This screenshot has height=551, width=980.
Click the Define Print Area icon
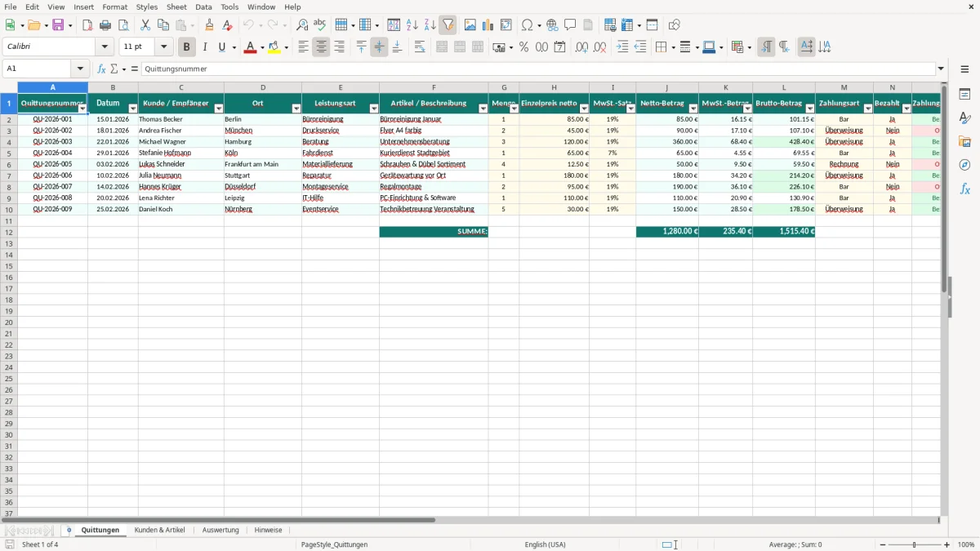pyautogui.click(x=610, y=25)
